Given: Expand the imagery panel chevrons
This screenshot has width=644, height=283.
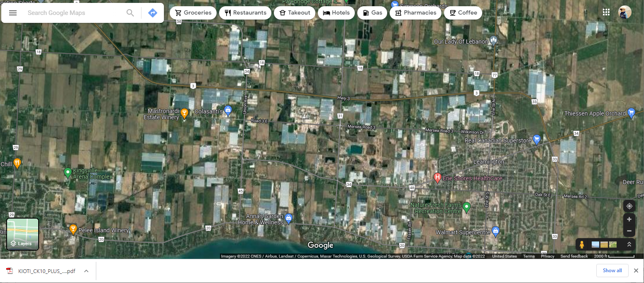Looking at the screenshot, I should tap(629, 245).
